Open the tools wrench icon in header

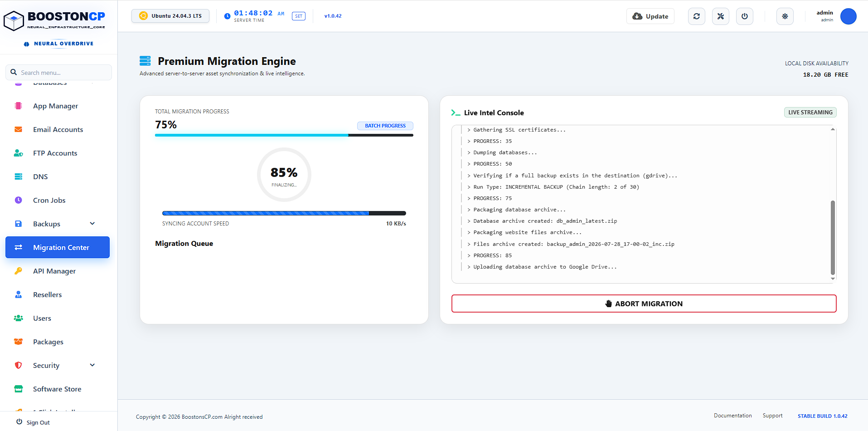721,16
